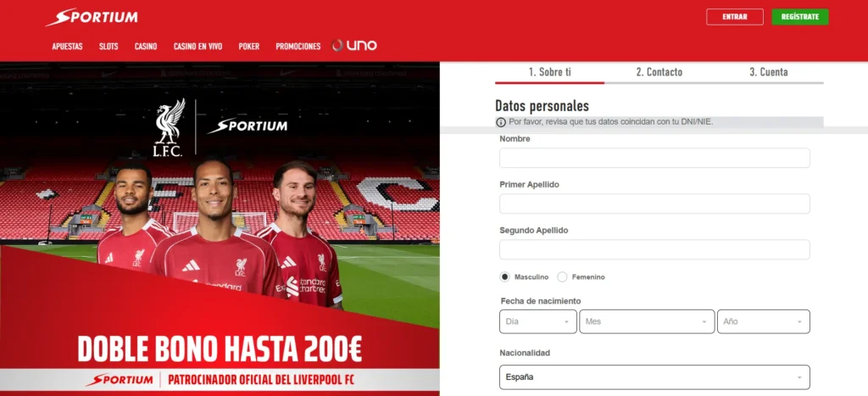Expand the Mes dropdown
The image size is (868, 396).
[647, 321]
